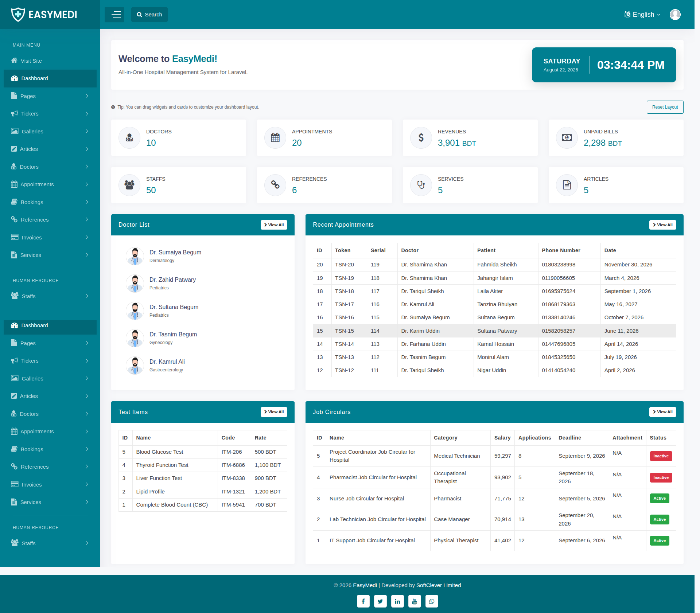Click View All in Test Items

pyautogui.click(x=274, y=412)
